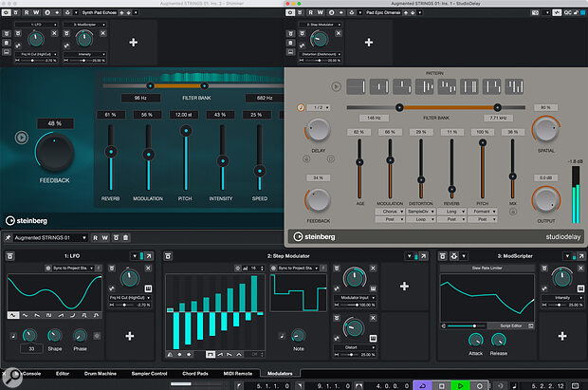Image resolution: width=588 pixels, height=390 pixels.
Task: Toggle the transport Cycle loop button
Action: click(423, 385)
